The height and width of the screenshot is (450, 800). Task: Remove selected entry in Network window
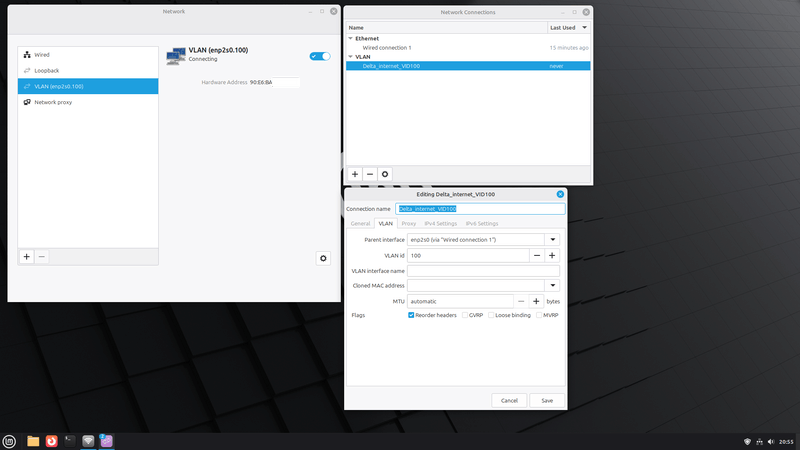[42, 257]
